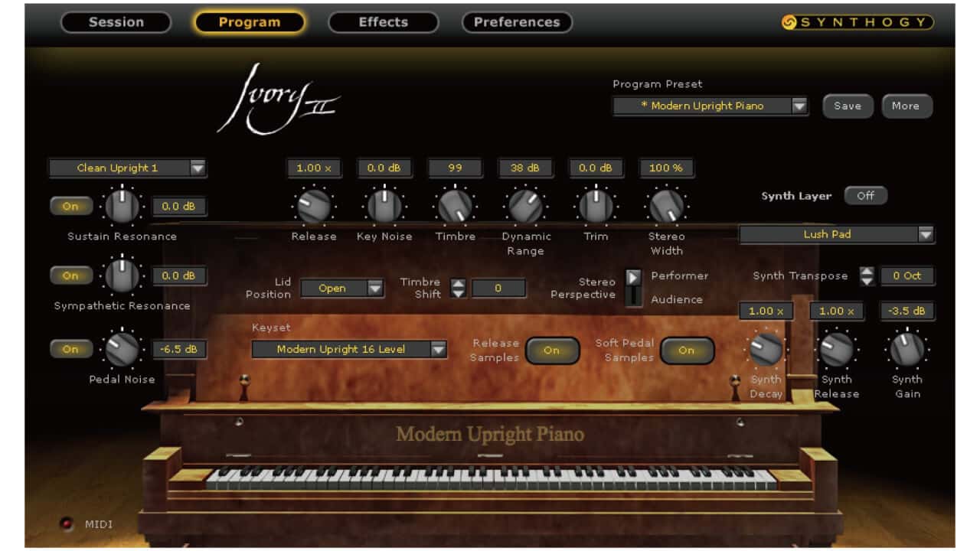980x551 pixels.
Task: Click the Dynamic Range knob
Action: coord(526,206)
